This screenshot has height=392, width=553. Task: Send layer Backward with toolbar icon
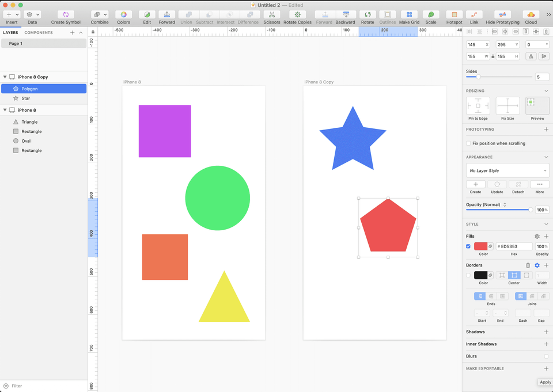pyautogui.click(x=346, y=14)
